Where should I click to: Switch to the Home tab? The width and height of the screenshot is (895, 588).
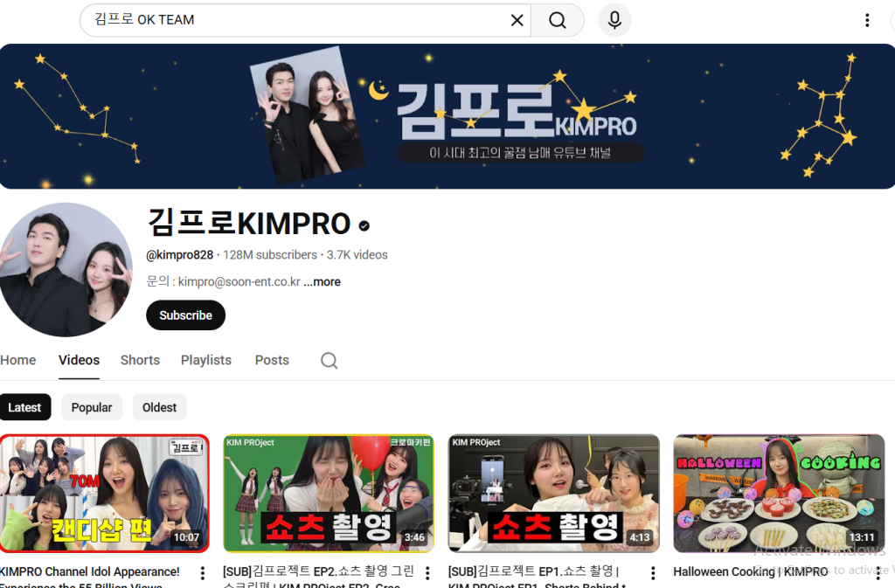17,361
